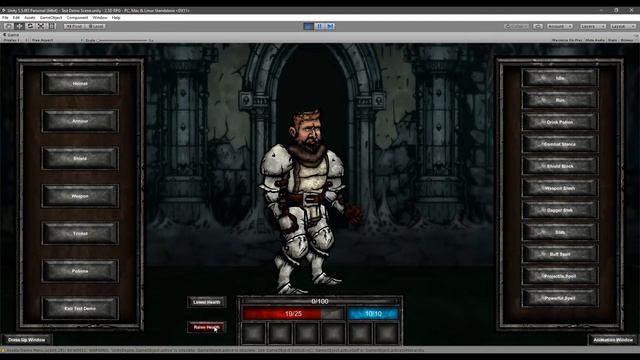Click the Lower Health button
This screenshot has height=360, width=640.
click(207, 302)
